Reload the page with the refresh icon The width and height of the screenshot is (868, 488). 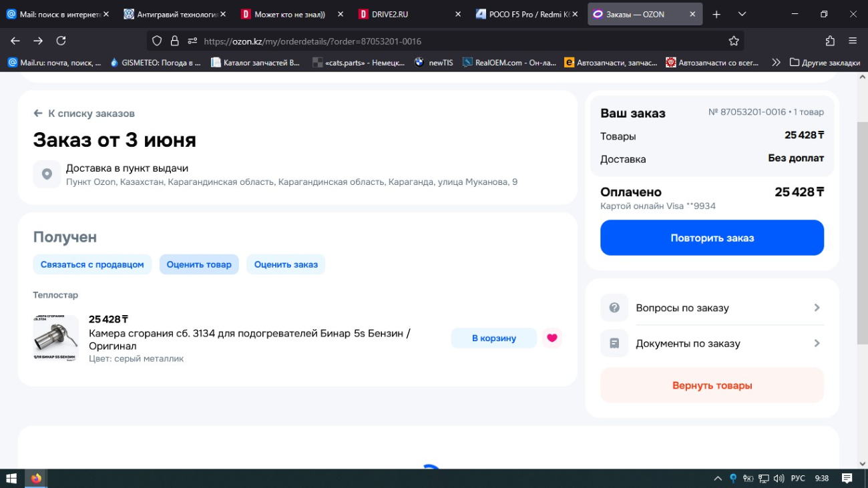point(61,41)
